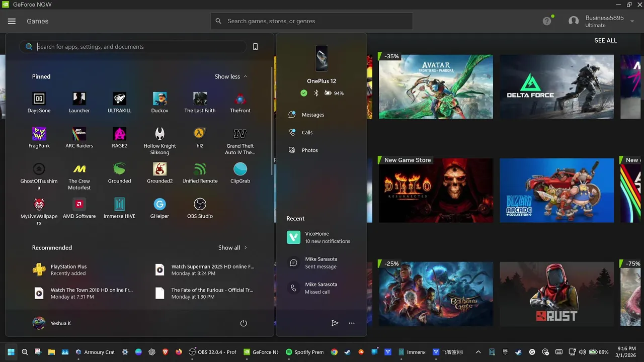Open Hollow Knight Silksong

click(x=159, y=141)
